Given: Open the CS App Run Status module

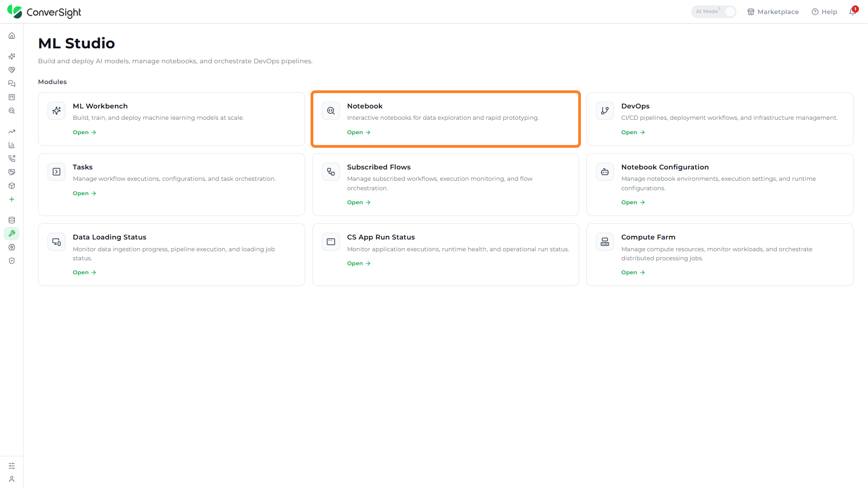Looking at the screenshot, I should (445, 254).
